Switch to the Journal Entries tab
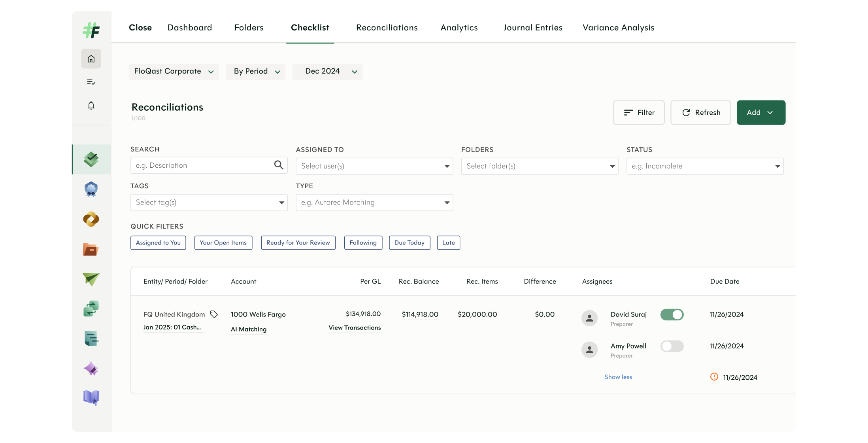This screenshot has width=868, height=443. pos(533,28)
